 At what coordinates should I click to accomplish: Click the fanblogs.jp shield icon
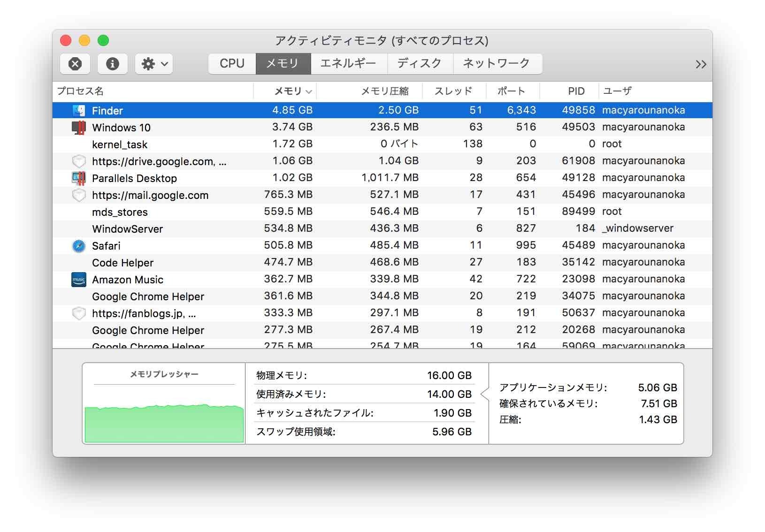(79, 313)
